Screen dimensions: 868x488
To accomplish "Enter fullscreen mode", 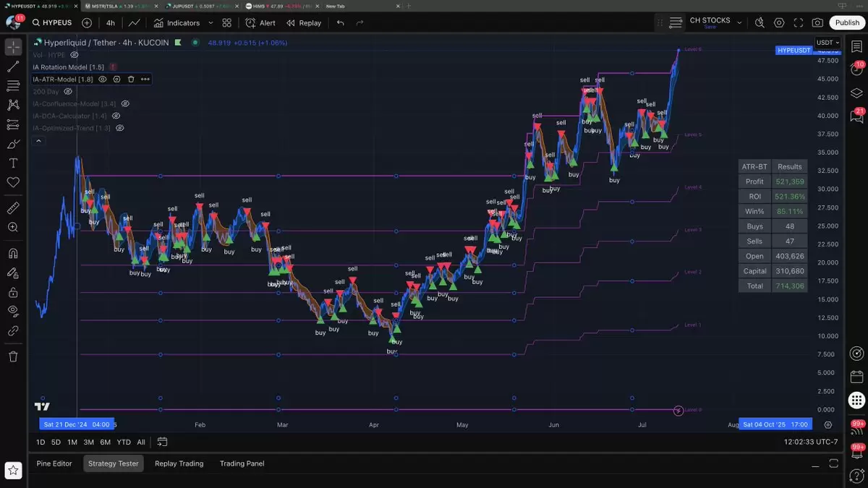I will 799,22.
